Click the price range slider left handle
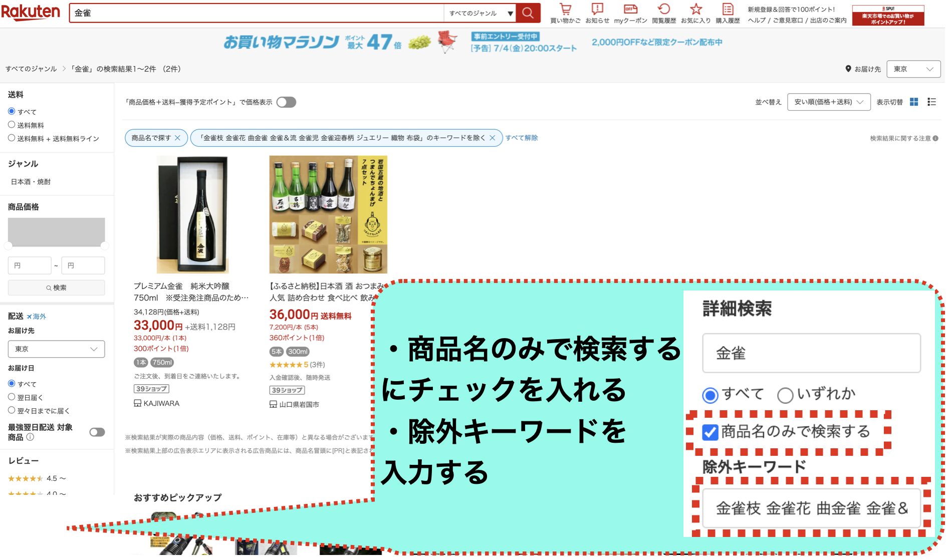Image resolution: width=948 pixels, height=560 pixels. coord(8,245)
